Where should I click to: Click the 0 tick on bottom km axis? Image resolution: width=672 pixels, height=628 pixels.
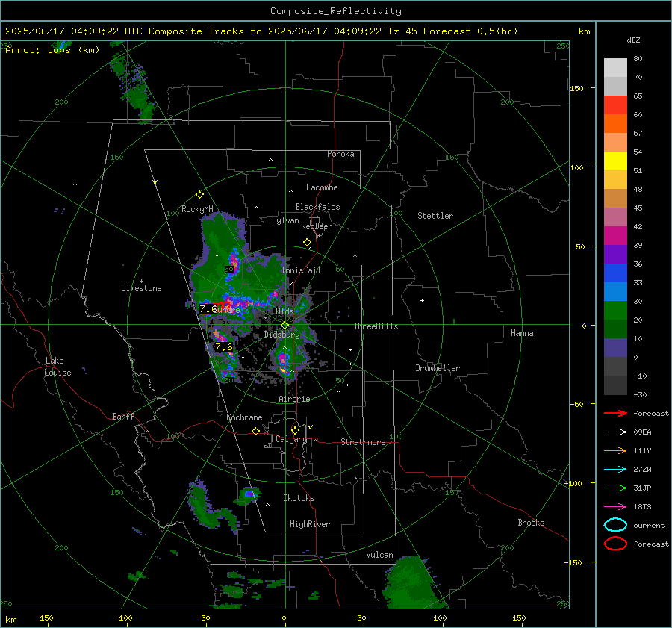pos(284,618)
